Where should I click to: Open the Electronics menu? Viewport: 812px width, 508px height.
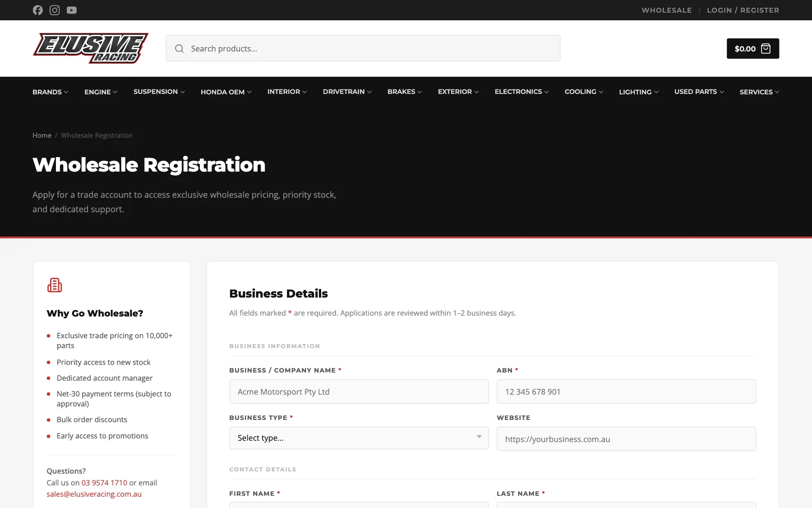pyautogui.click(x=522, y=92)
